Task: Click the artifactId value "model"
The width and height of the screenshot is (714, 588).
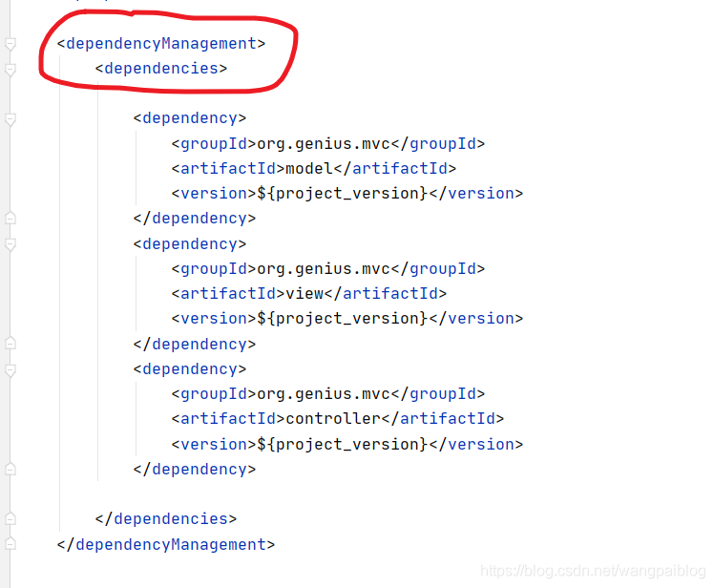Action: click(309, 169)
